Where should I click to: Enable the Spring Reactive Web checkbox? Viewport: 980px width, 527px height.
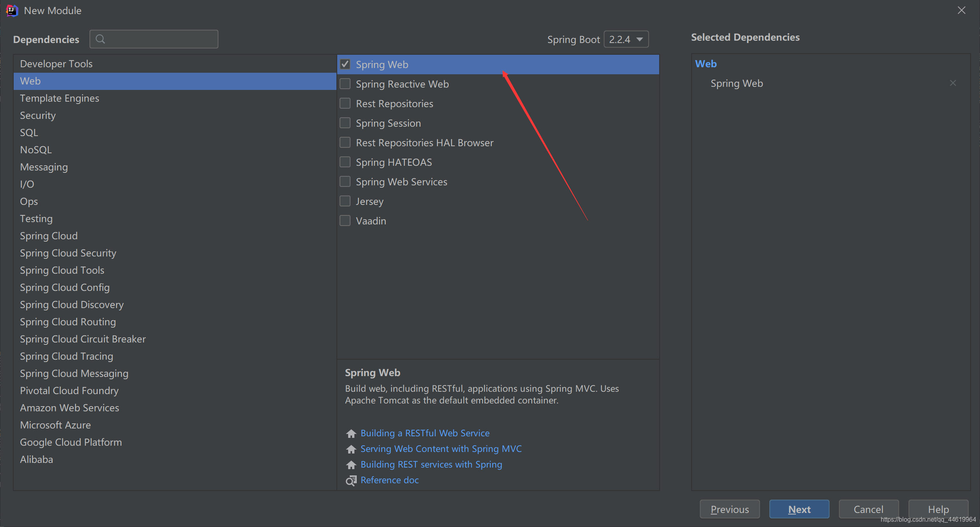[345, 84]
